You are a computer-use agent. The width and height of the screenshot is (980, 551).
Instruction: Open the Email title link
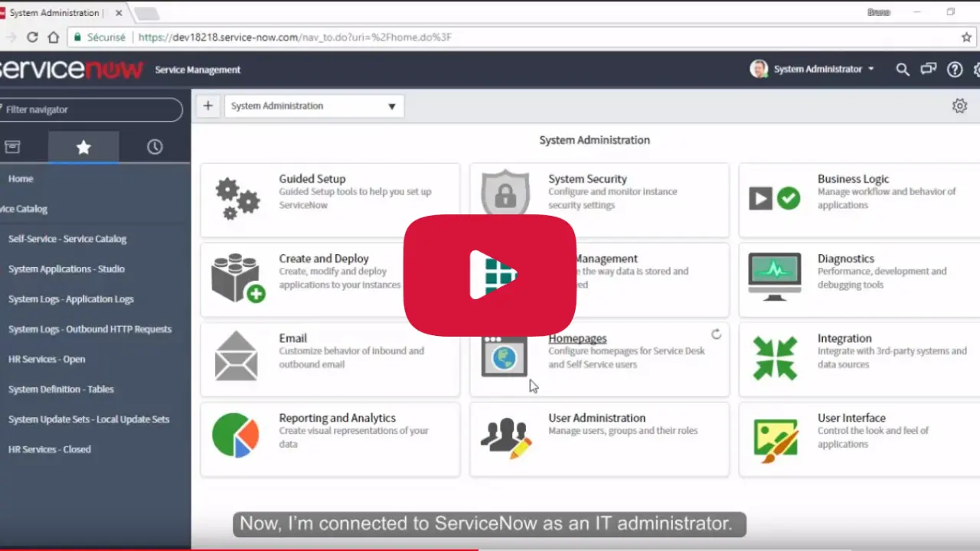coord(292,338)
